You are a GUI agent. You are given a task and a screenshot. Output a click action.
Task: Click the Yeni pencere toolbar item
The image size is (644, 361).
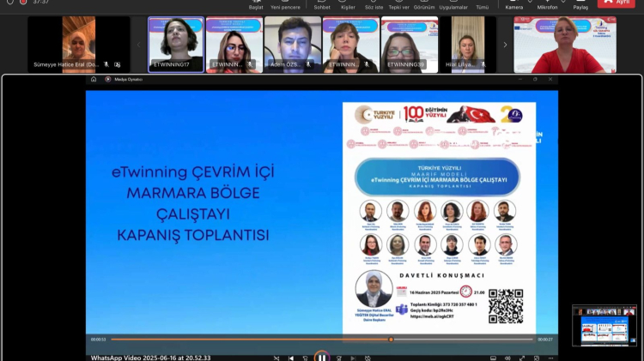point(285,5)
